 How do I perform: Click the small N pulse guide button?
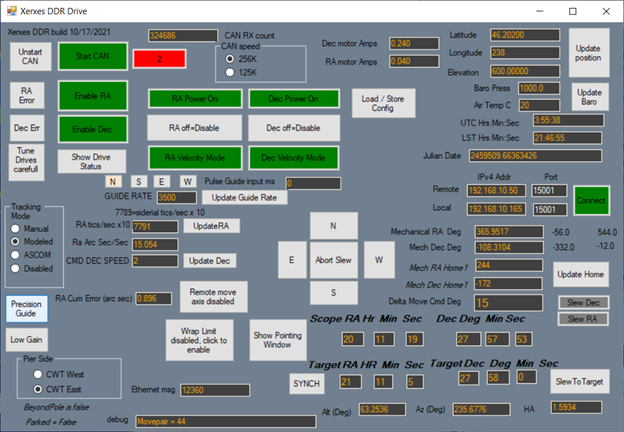113,181
